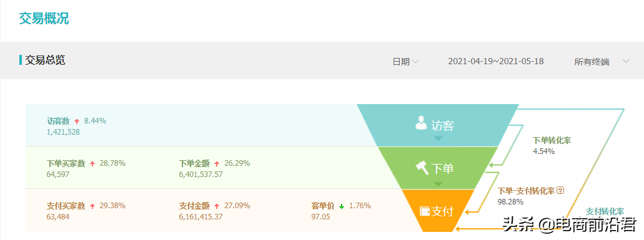Click red up arrow beside 下单金额
Image resolution: width=644 pixels, height=240 pixels.
[x=217, y=164]
